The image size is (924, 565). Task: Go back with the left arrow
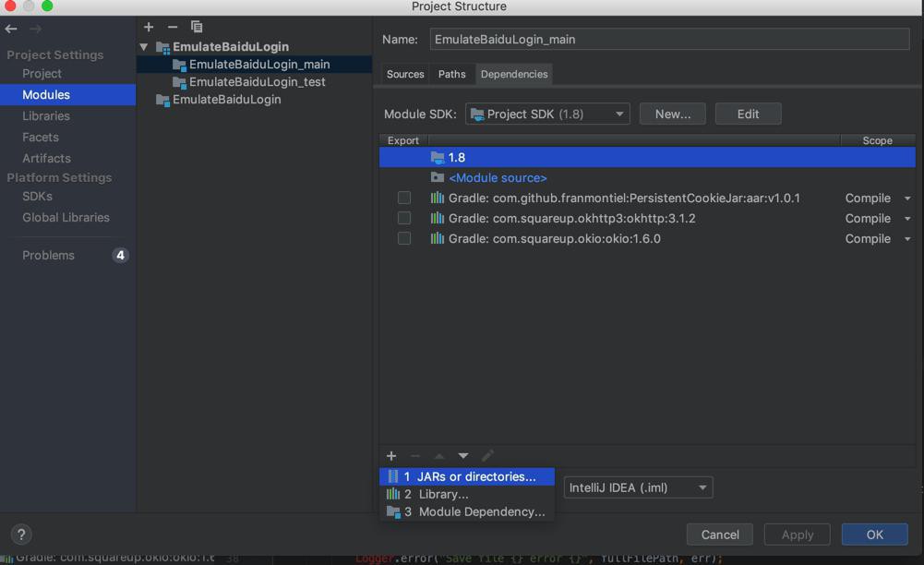[x=10, y=29]
